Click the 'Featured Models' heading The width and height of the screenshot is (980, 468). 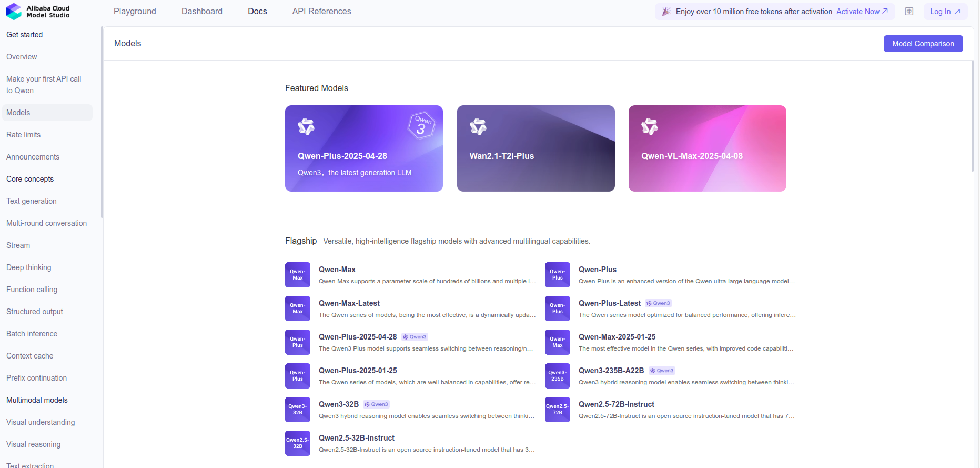[317, 88]
